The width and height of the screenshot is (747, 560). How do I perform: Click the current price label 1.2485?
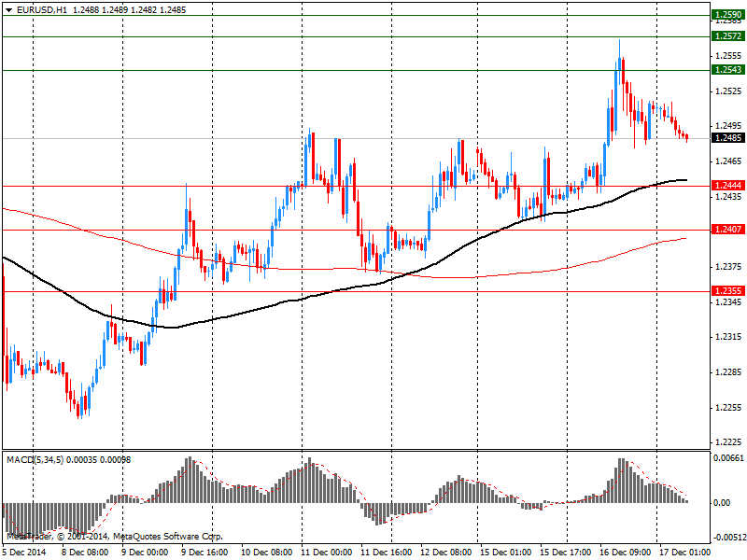pos(728,138)
